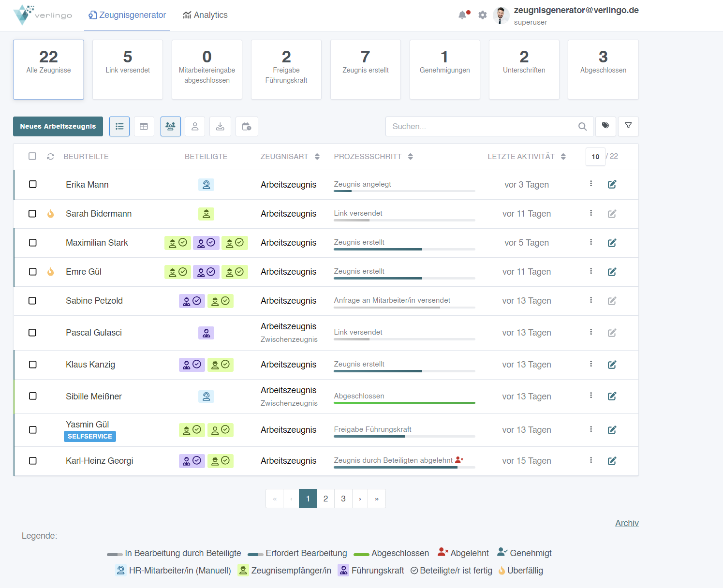Click the funnel filter icon
The width and height of the screenshot is (723, 588).
(628, 126)
